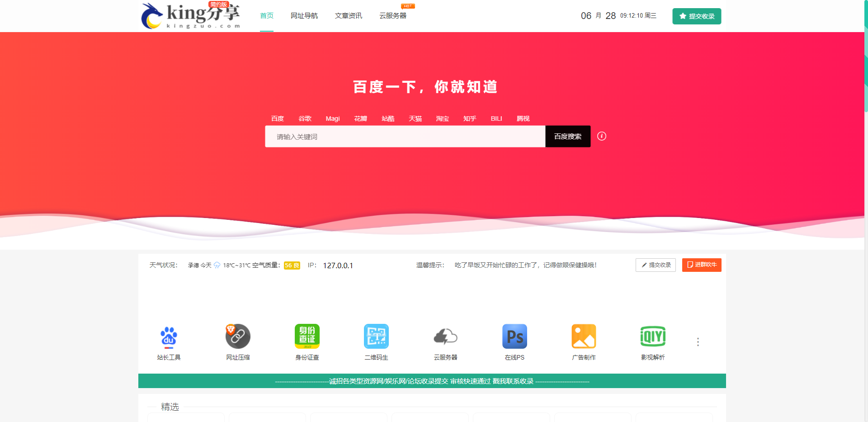
Task: Open the 站长工具 Baidu paw icon
Action: coord(169,337)
